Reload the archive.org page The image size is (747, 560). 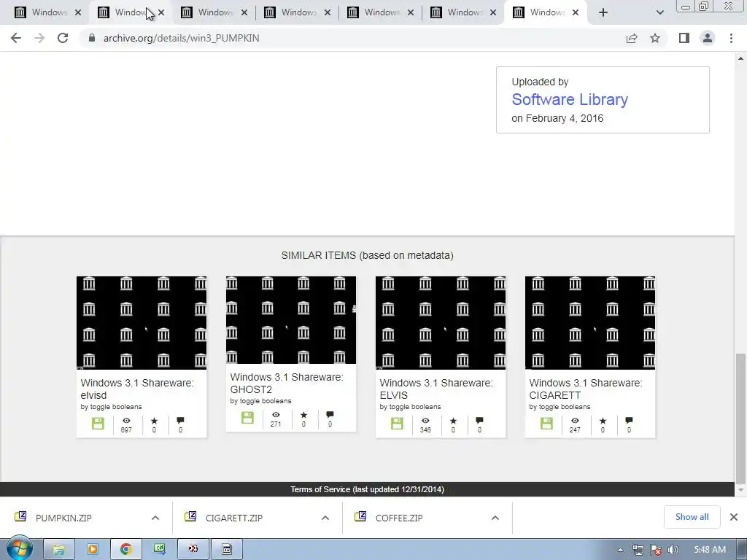[63, 38]
